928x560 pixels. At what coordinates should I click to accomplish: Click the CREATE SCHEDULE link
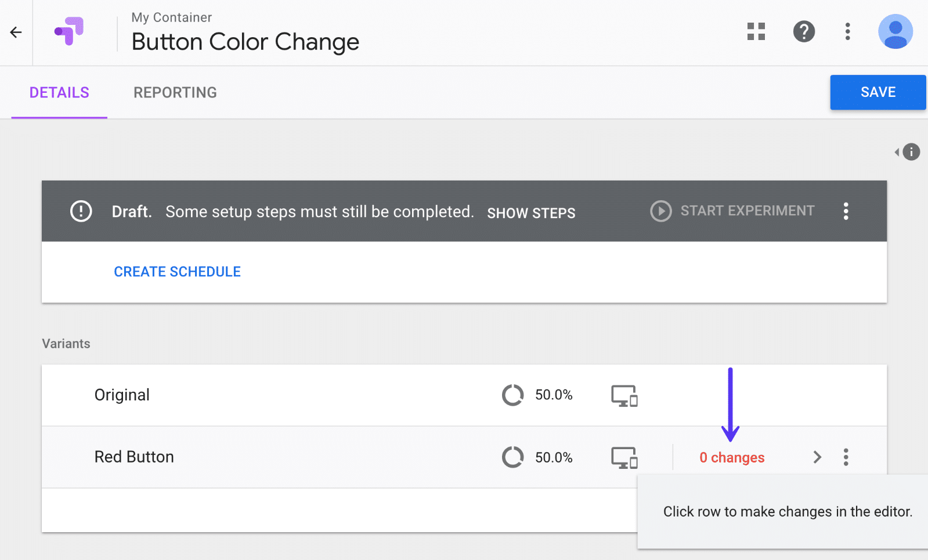pos(177,271)
